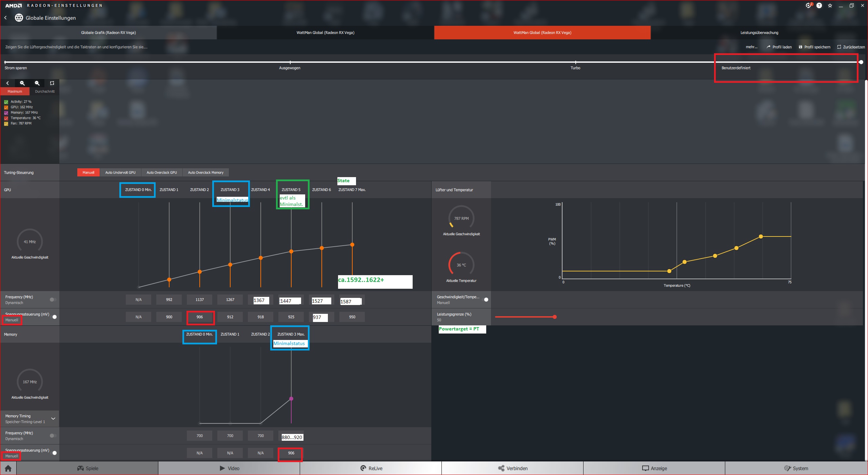The width and height of the screenshot is (868, 475).
Task: Click the 1587 MHz frequency input field
Action: pyautogui.click(x=350, y=301)
